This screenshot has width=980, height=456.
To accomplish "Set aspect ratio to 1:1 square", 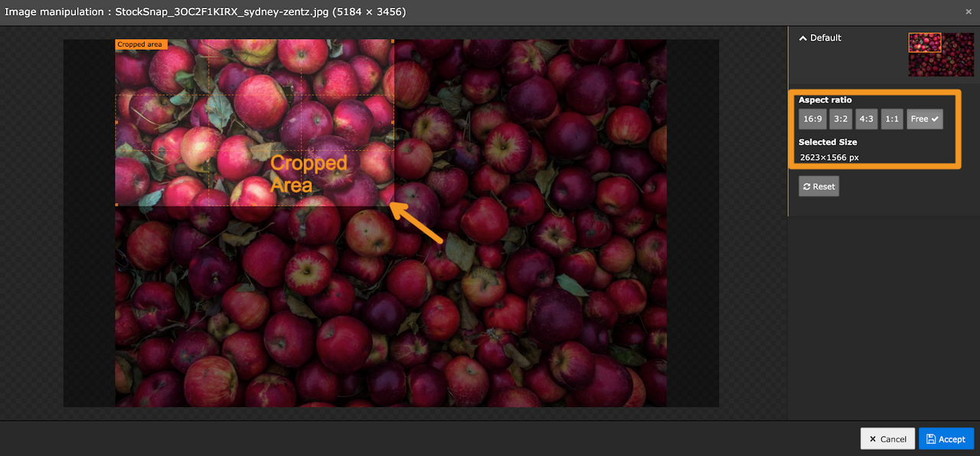I will pos(891,119).
